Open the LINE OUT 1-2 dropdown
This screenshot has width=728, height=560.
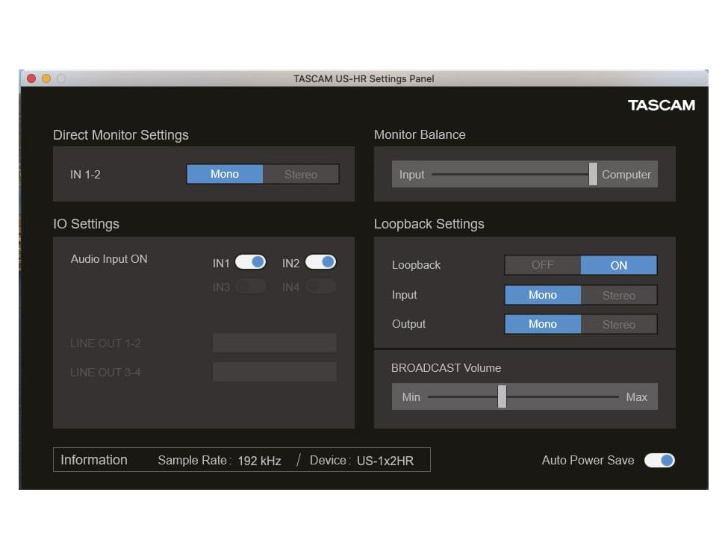(x=274, y=343)
